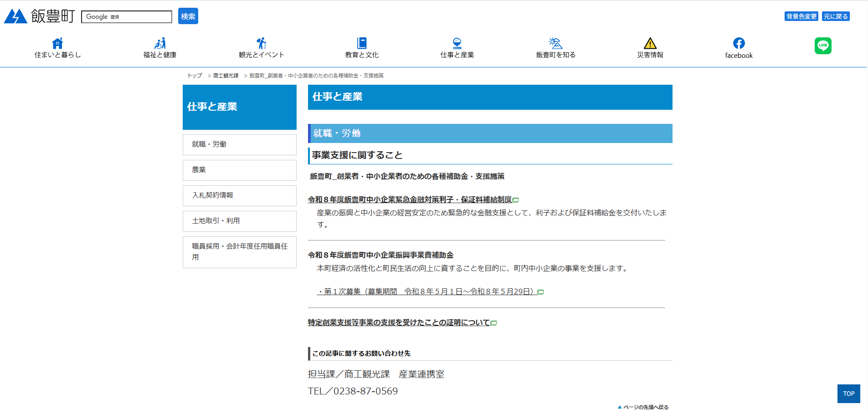The height and width of the screenshot is (414, 868).
Task: Click the 令和８年度飯豊町中小企業振興事業費補助金 heading
Action: coord(380,255)
